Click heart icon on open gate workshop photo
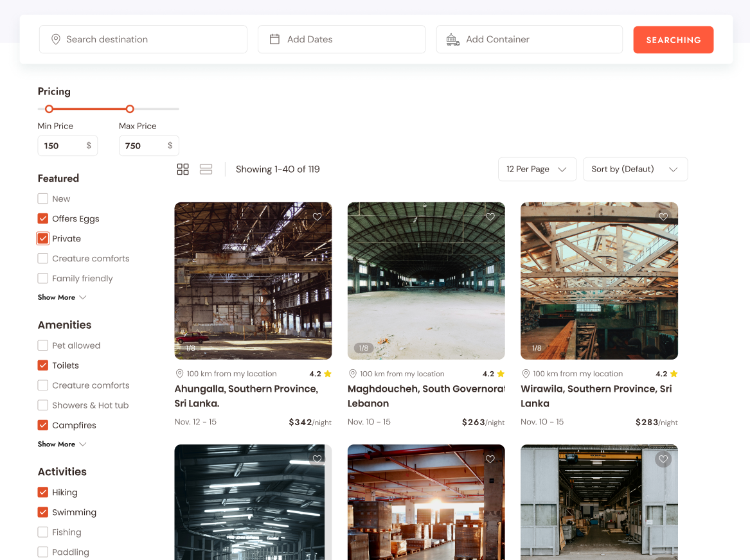The image size is (750, 560). [x=663, y=459]
